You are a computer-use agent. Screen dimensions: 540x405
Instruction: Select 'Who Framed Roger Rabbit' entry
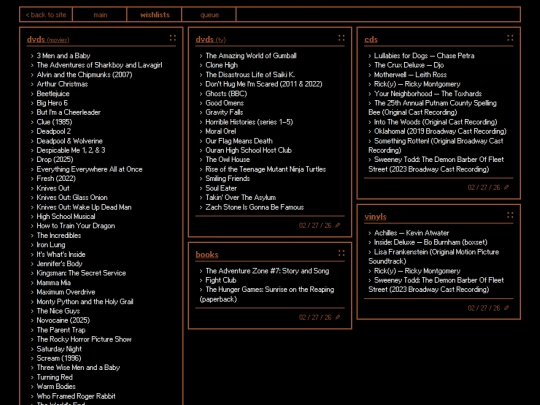coord(76,396)
